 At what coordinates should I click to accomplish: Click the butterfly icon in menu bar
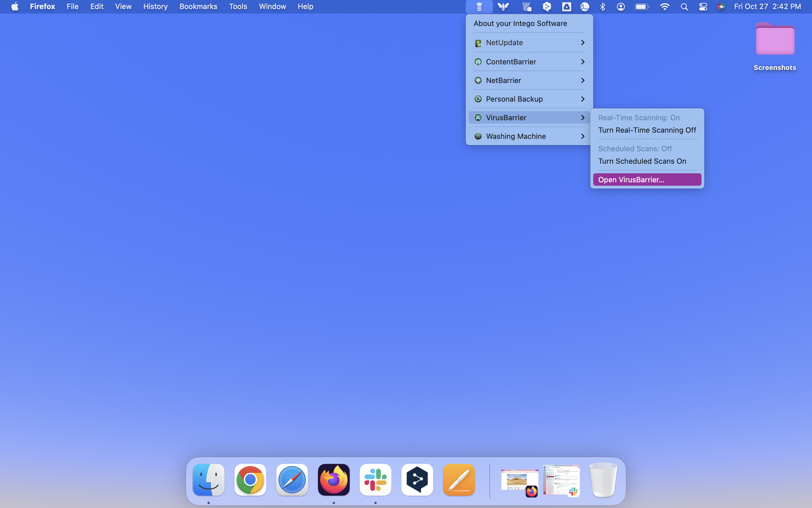coord(503,7)
